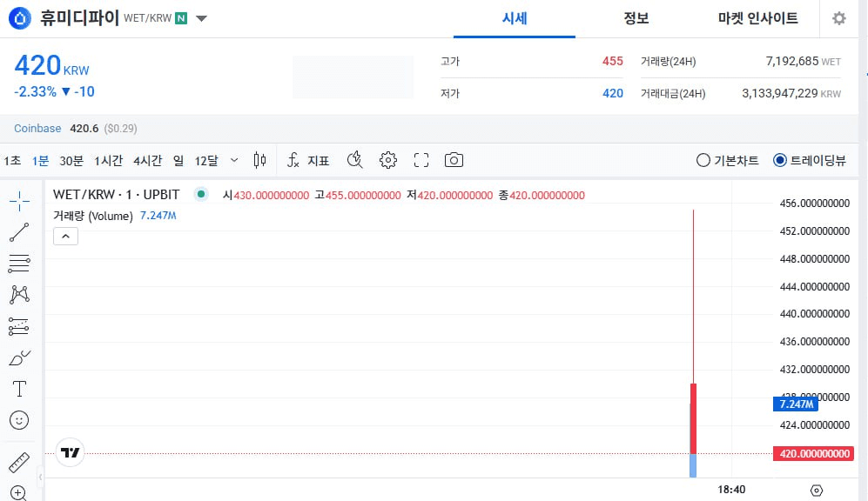Select the 트레이딩뷰 radio option

pyautogui.click(x=780, y=160)
